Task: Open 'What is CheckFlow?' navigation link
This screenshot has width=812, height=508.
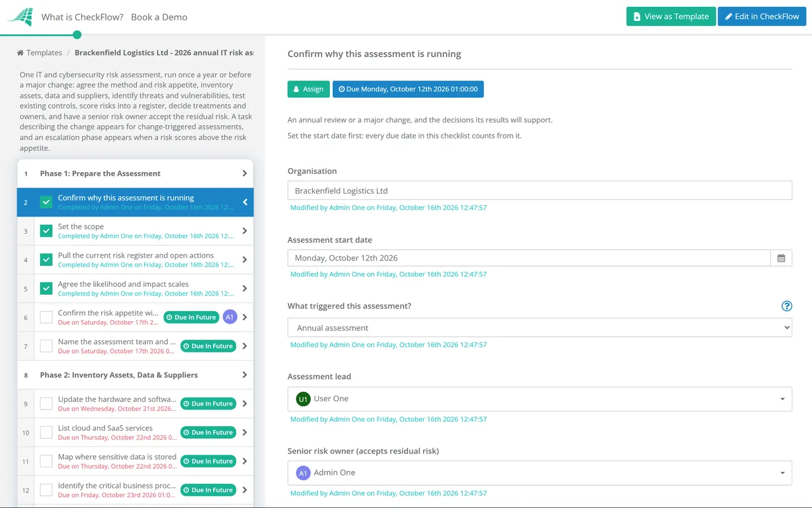Action: [x=82, y=17]
